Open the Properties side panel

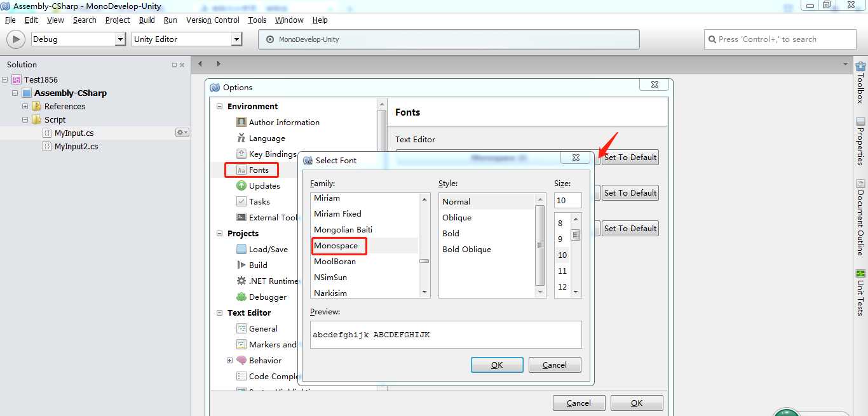(x=860, y=141)
